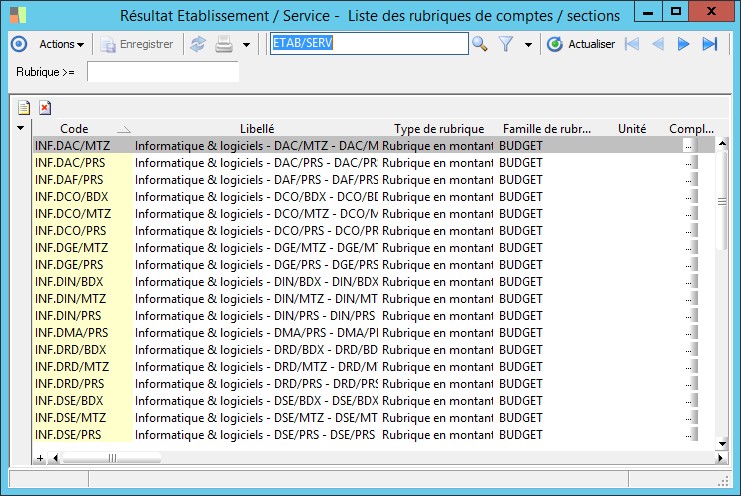Select the INF.DGE/MTZ code cell
The image size is (741, 496).
83,248
